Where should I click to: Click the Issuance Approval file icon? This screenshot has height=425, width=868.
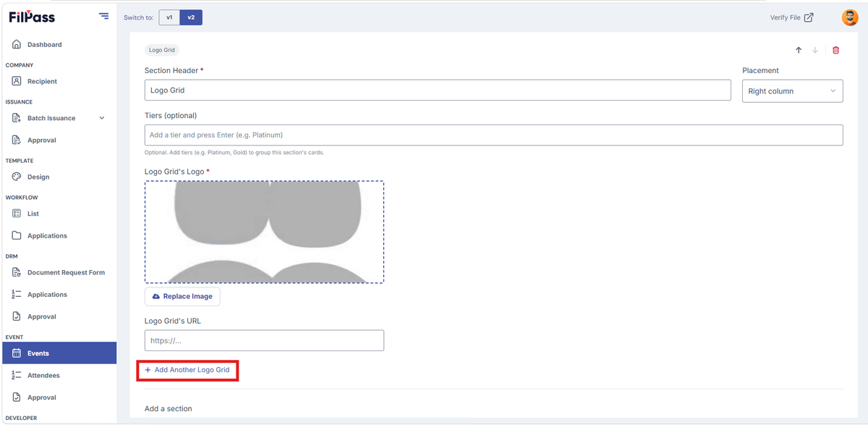pyautogui.click(x=17, y=140)
